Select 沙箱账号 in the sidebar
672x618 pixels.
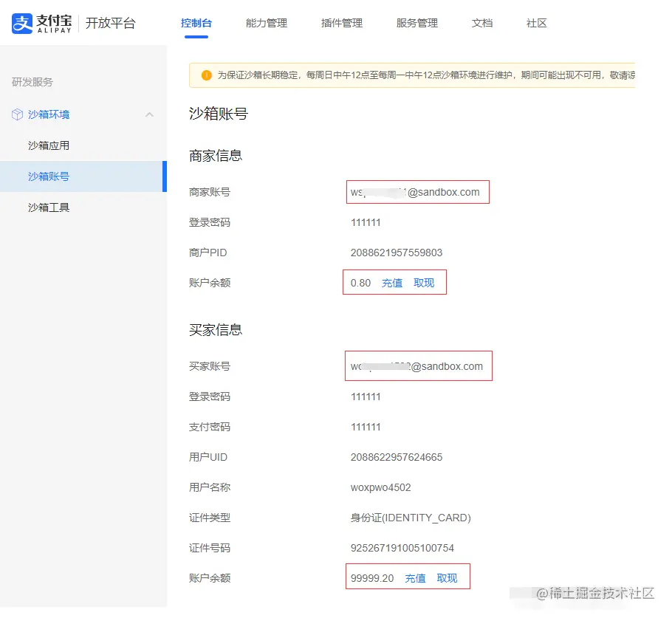[83, 176]
